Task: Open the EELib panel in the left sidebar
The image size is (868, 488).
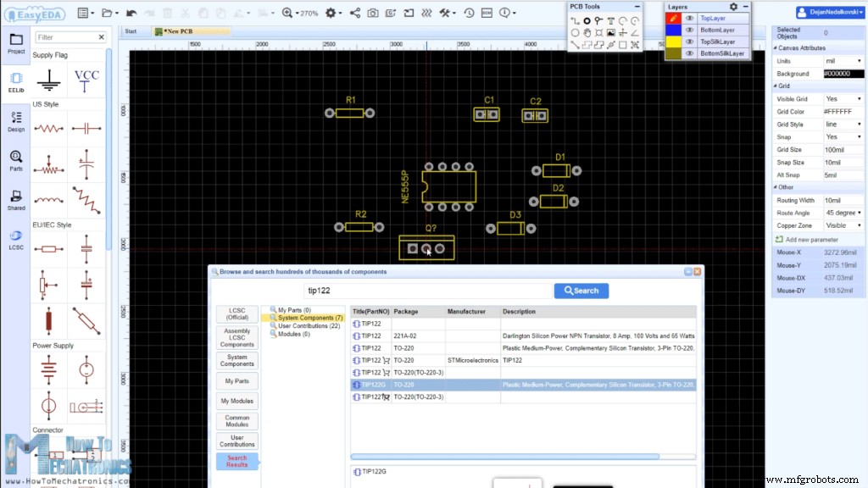Action: pyautogui.click(x=15, y=80)
